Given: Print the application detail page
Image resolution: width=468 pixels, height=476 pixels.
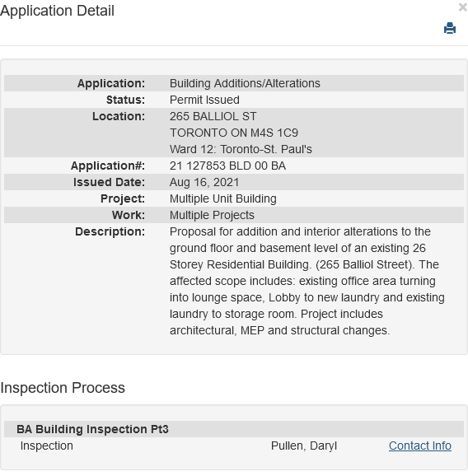Looking at the screenshot, I should (450, 28).
